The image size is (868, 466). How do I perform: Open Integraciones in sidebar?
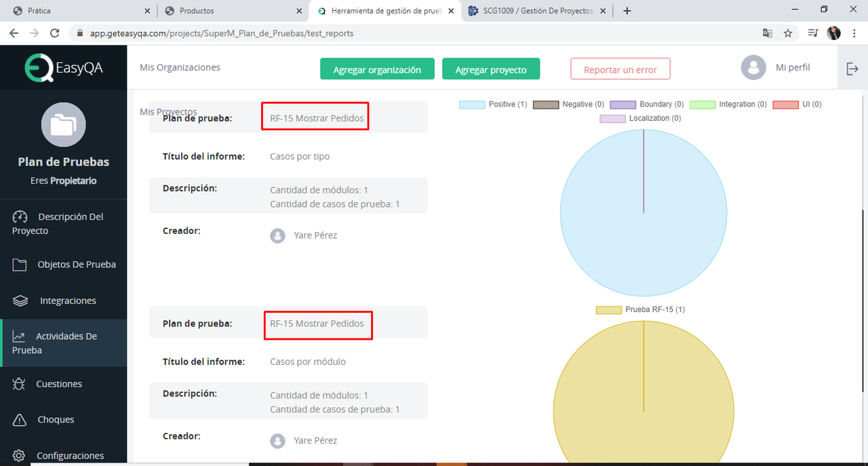click(x=63, y=300)
